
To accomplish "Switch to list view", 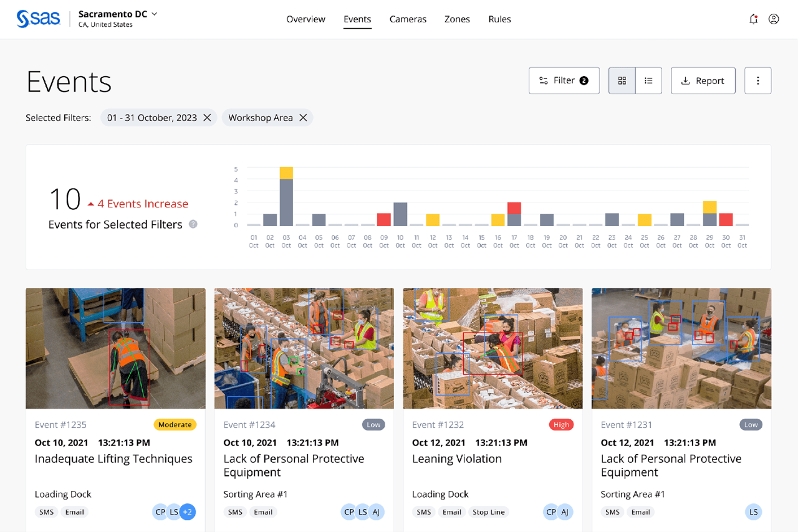I will coord(648,81).
